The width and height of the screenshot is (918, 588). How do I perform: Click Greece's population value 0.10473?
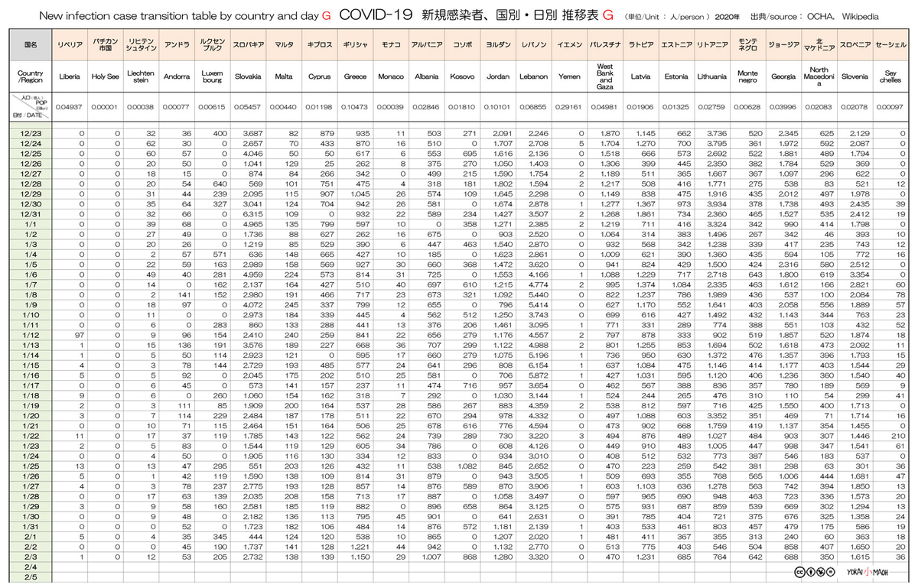pyautogui.click(x=355, y=107)
